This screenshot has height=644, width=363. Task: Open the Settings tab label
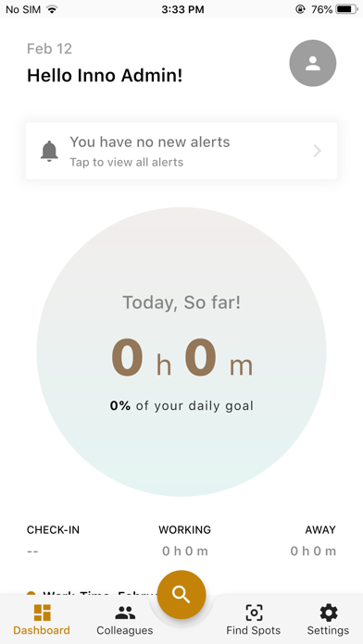pos(328,630)
